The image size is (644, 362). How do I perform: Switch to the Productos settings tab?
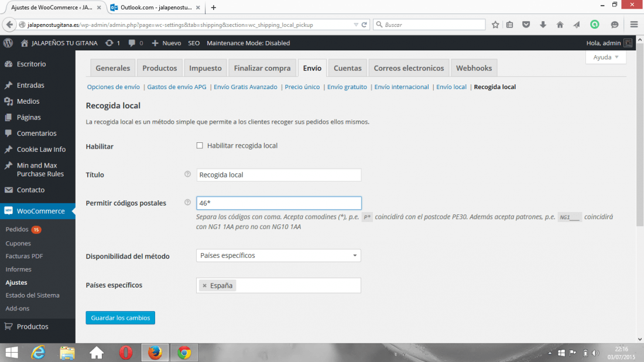(159, 68)
